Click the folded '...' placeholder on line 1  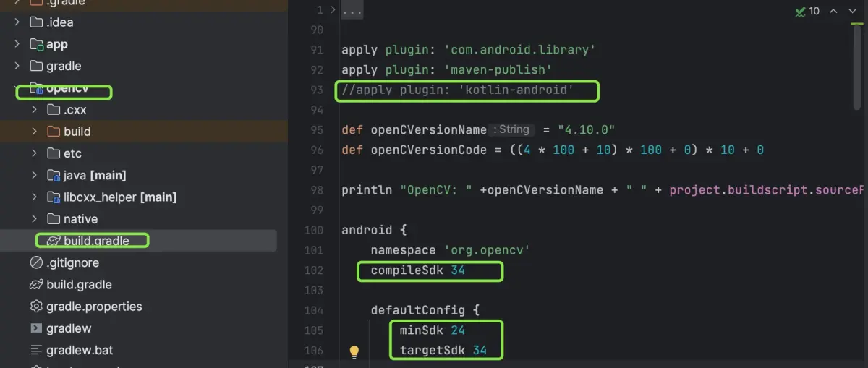tap(352, 11)
